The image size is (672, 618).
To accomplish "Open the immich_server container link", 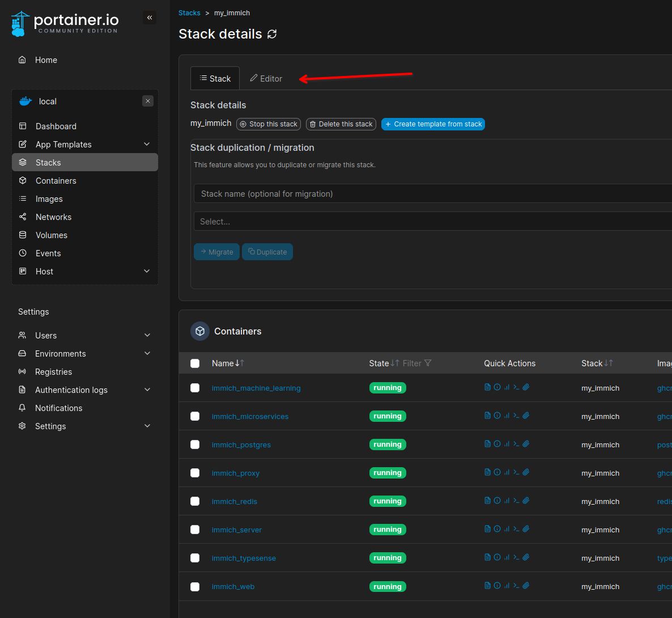I will point(237,530).
